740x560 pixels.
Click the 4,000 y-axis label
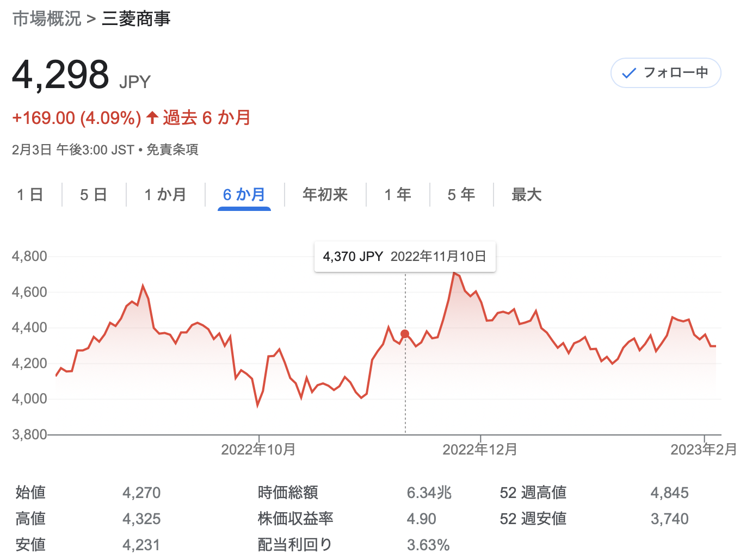tap(29, 399)
